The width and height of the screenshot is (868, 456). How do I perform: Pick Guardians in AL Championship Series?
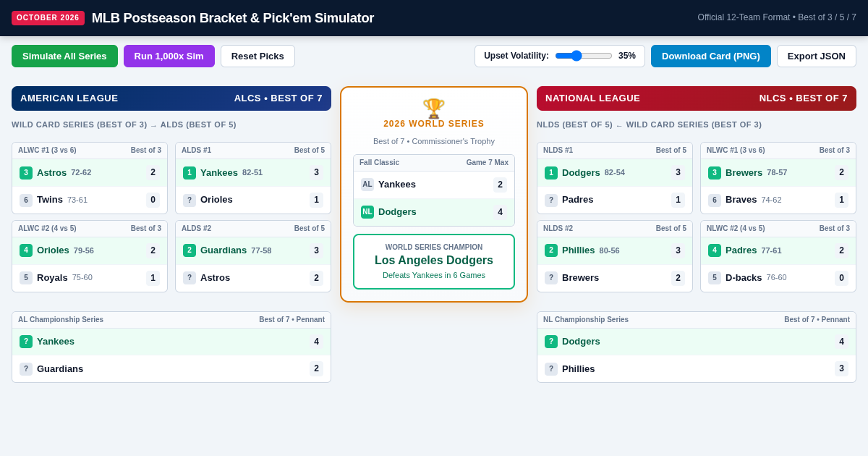171,369
